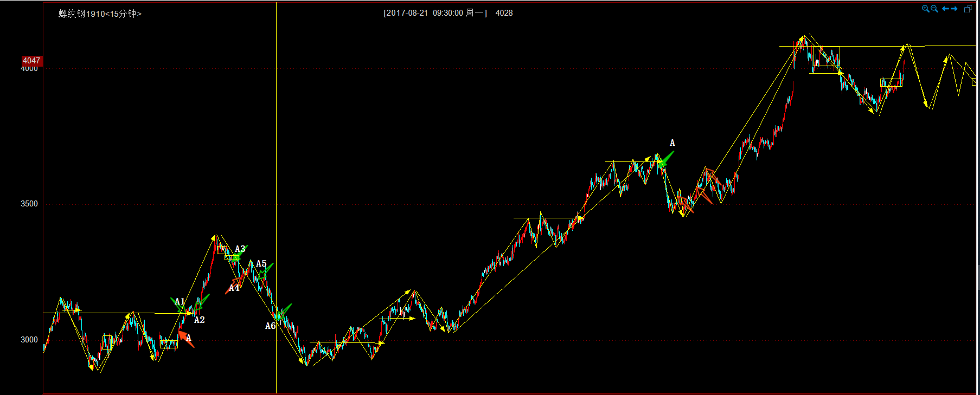Click the 3500 price axis label
Viewport: 980px width, 395px height.
[29, 204]
